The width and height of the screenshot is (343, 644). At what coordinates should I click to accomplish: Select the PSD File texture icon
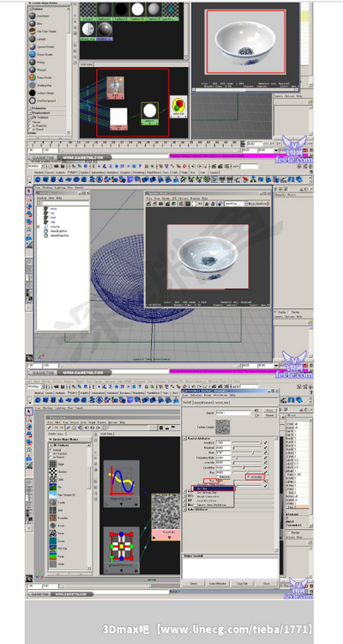(x=53, y=549)
